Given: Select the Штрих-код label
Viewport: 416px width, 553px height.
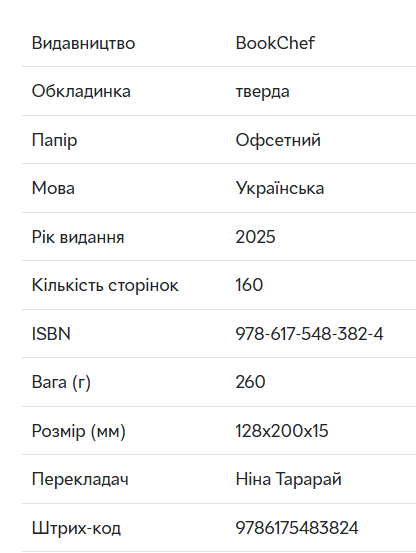Looking at the screenshot, I should 76,528.
